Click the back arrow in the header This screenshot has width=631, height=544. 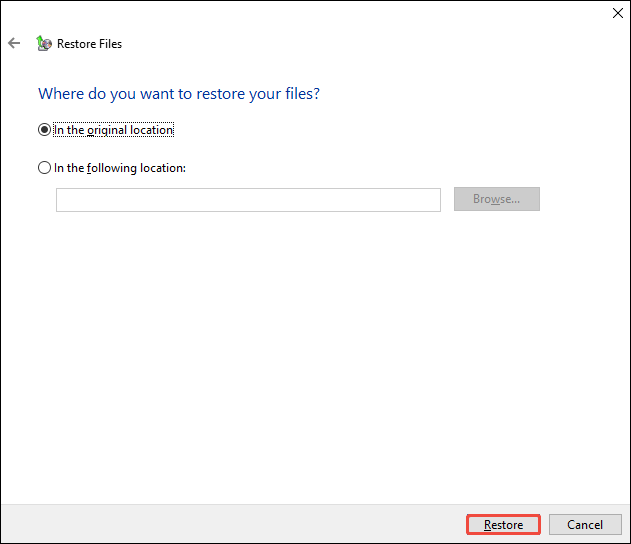pyautogui.click(x=14, y=44)
